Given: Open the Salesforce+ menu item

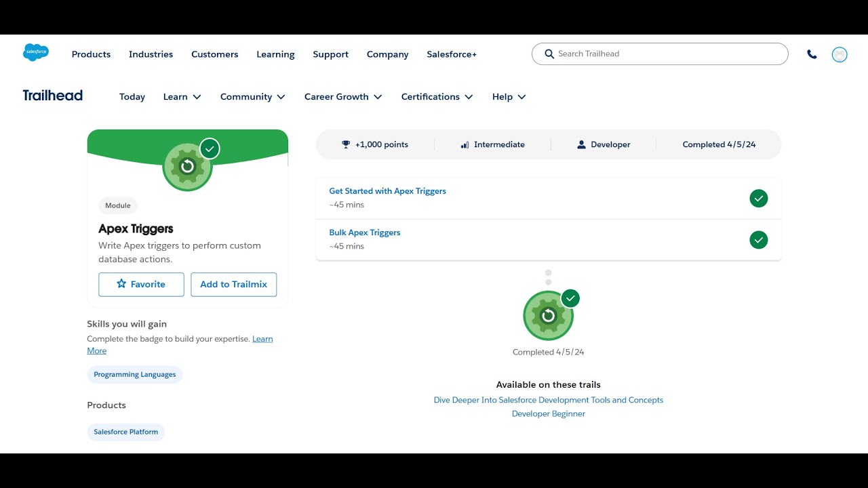Looking at the screenshot, I should 452,54.
